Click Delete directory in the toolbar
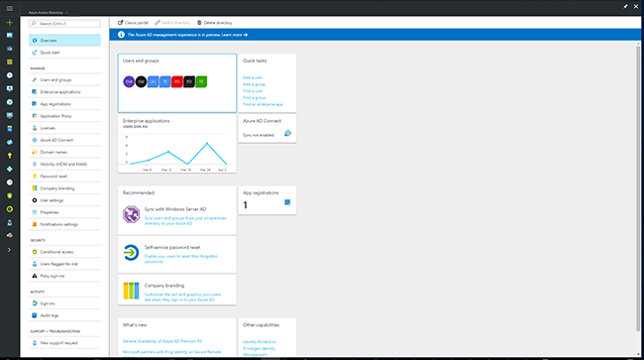This screenshot has width=644, height=360. click(215, 23)
